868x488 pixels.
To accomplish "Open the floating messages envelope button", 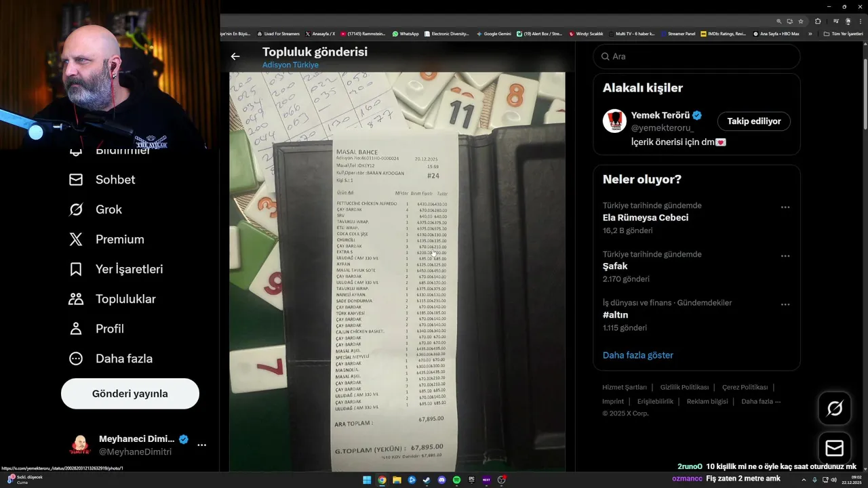I will pyautogui.click(x=835, y=448).
